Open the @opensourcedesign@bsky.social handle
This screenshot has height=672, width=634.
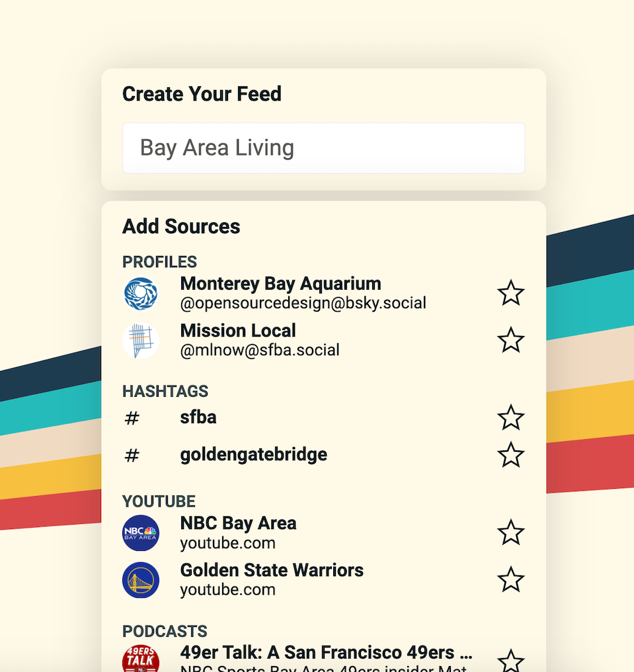(x=303, y=303)
